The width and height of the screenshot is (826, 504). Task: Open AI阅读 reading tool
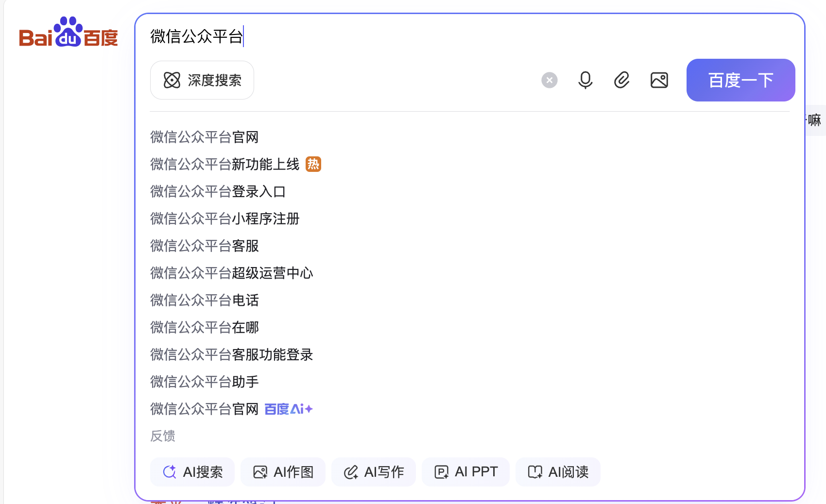(558, 472)
